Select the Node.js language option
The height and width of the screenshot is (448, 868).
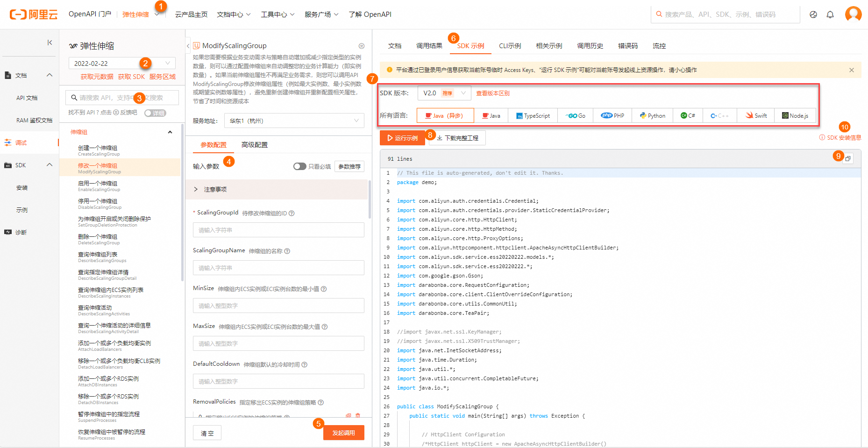[795, 115]
